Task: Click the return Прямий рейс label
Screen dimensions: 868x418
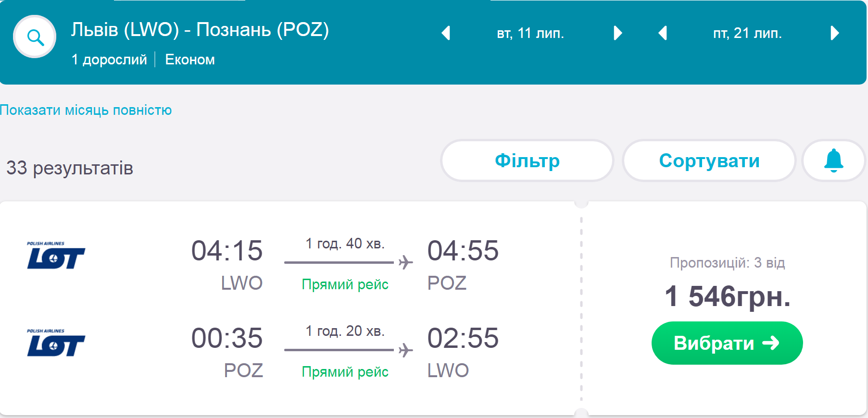Action: click(345, 372)
